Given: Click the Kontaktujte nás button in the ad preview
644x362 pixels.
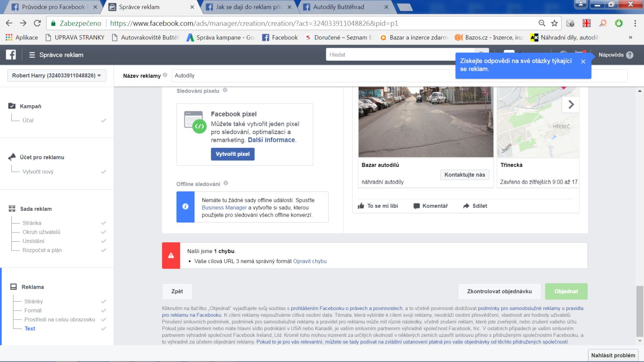Looking at the screenshot, I should pos(465,175).
